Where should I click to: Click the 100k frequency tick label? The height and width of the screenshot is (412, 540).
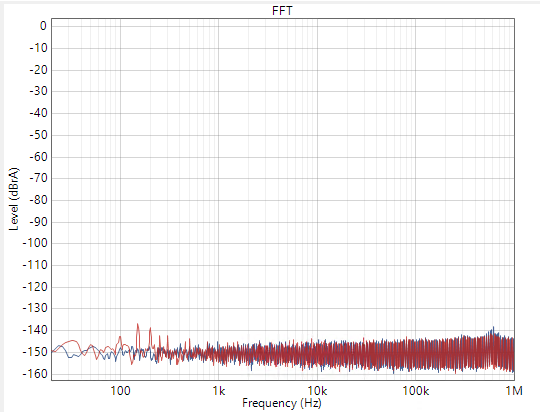(416, 391)
